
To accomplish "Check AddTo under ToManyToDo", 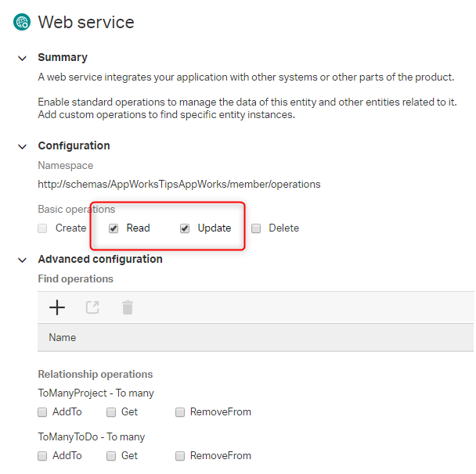I will point(43,455).
